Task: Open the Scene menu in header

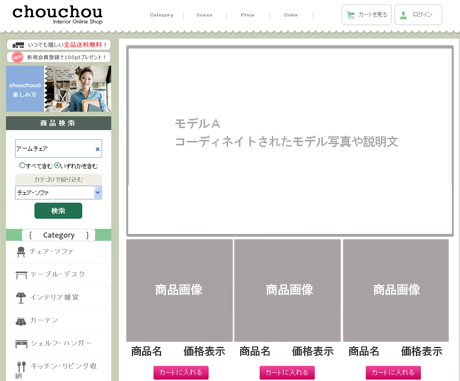Action: (x=204, y=15)
